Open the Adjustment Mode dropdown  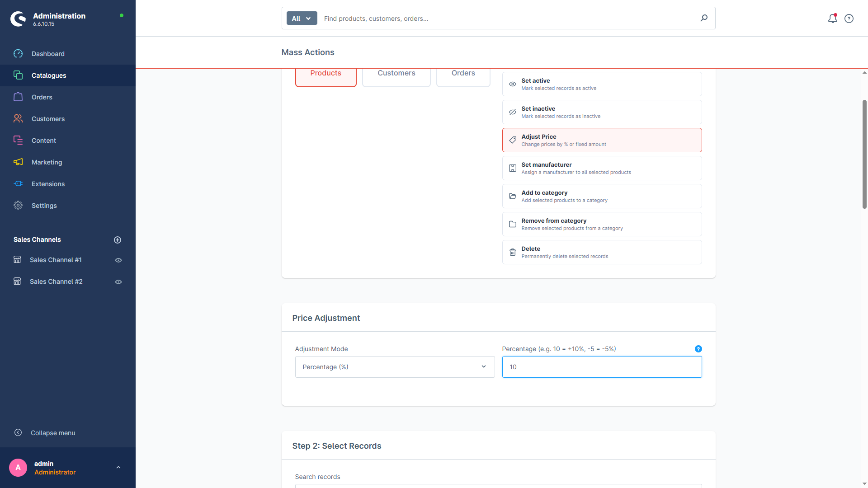coord(395,367)
